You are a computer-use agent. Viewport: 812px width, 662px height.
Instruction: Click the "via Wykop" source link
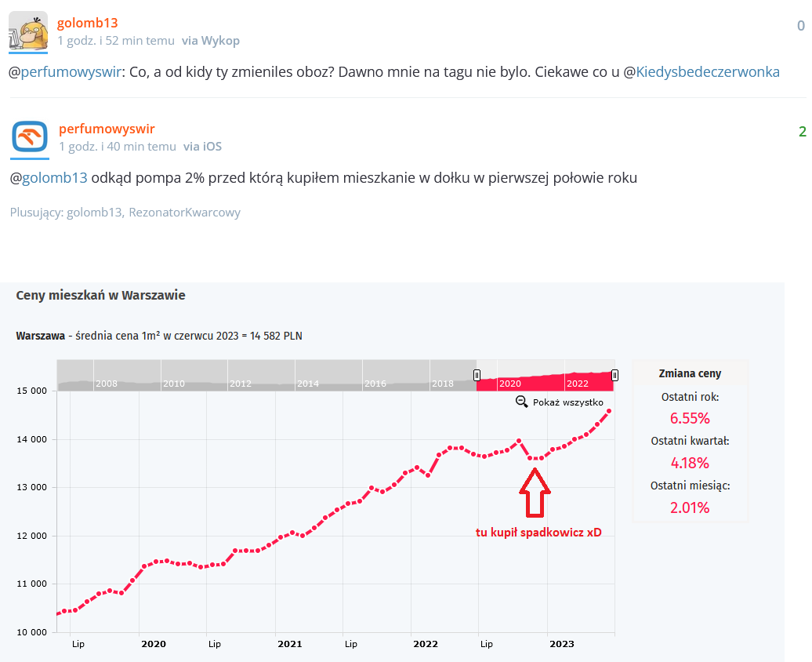[211, 40]
